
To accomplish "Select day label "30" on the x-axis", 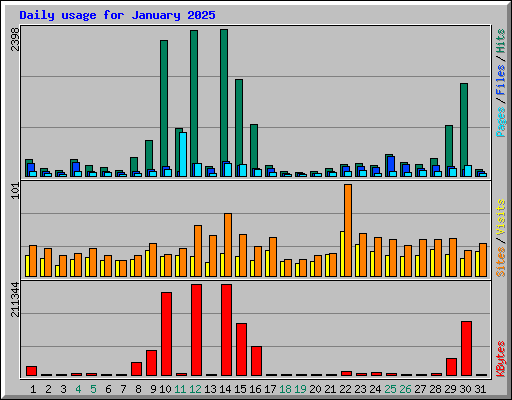I will (465, 389).
